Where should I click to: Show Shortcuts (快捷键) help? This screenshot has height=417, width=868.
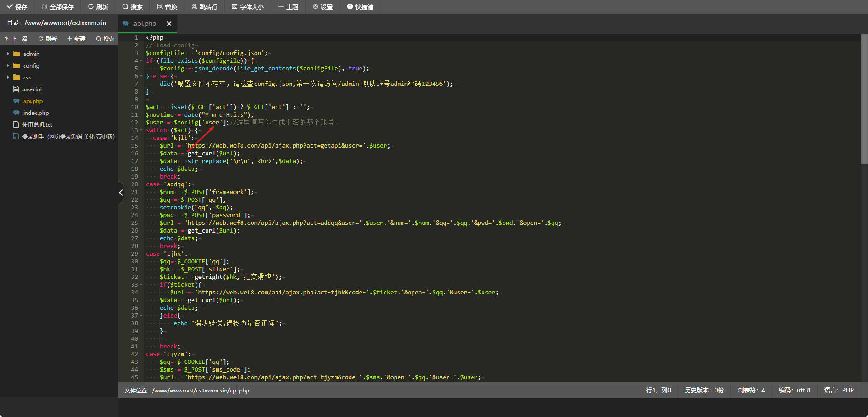coord(360,7)
